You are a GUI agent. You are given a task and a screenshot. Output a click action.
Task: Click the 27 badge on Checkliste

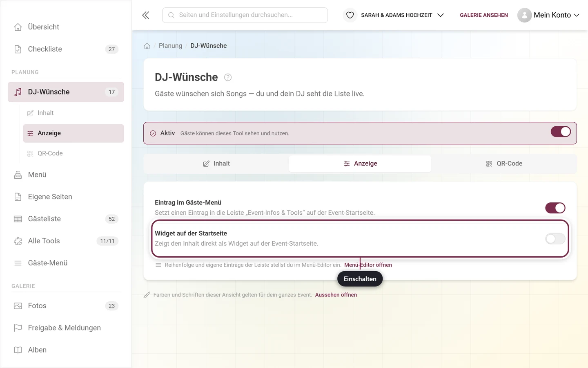coord(112,49)
